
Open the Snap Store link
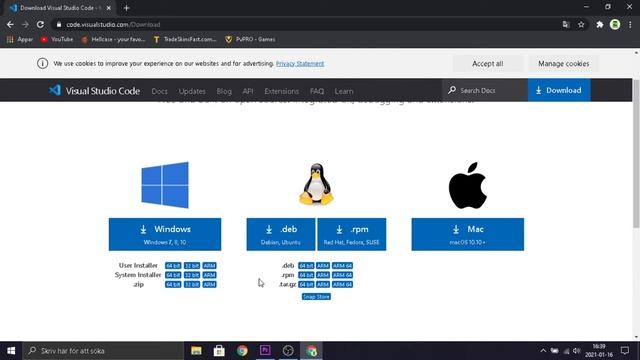(x=316, y=297)
